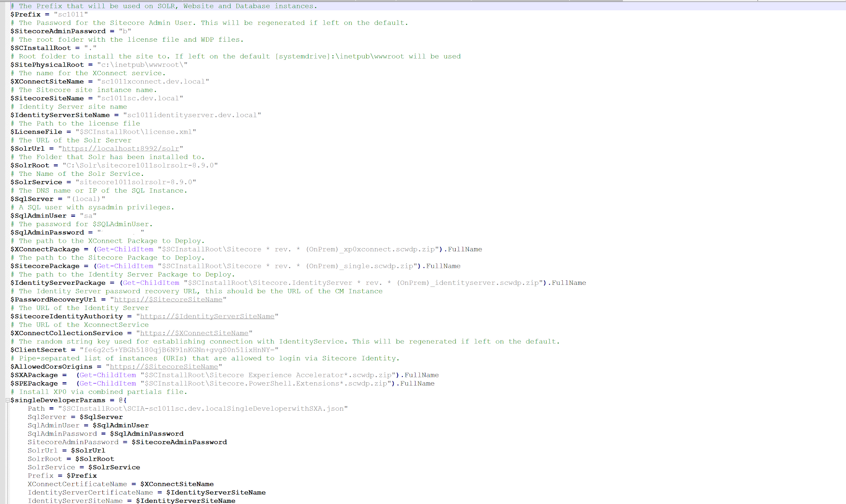Click the XConnectCertificateName parameter key
This screenshot has height=504, width=846.
[77, 484]
